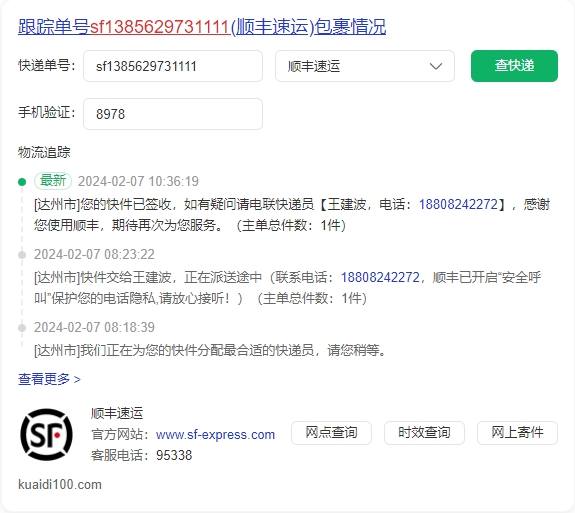Select the 08:23:22 timeline marker dot
This screenshot has height=513, width=575.
pos(22,254)
